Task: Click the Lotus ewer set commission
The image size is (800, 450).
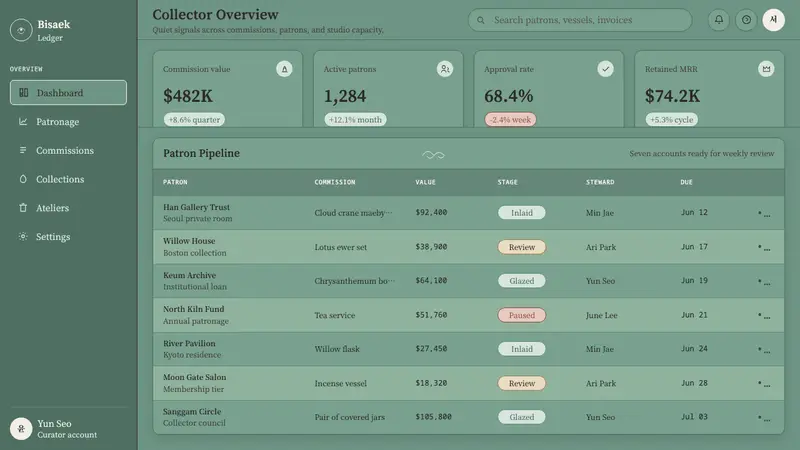Action: coord(340,247)
